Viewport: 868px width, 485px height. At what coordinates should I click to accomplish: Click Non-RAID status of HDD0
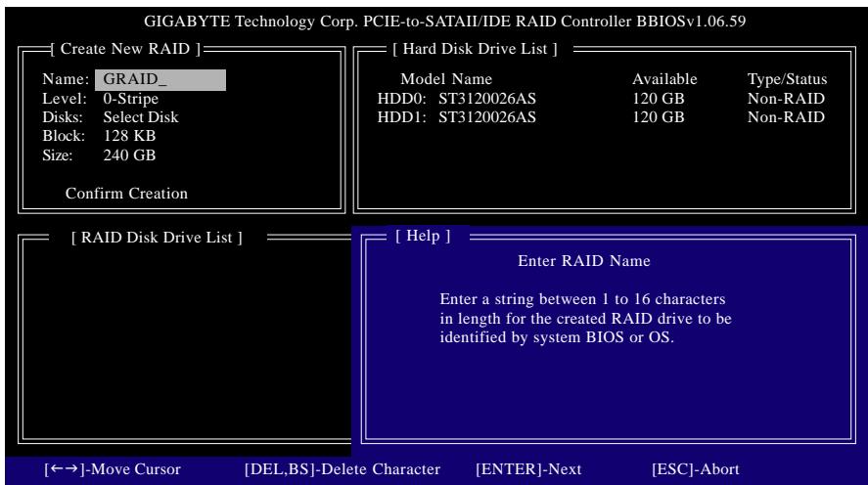pos(786,99)
